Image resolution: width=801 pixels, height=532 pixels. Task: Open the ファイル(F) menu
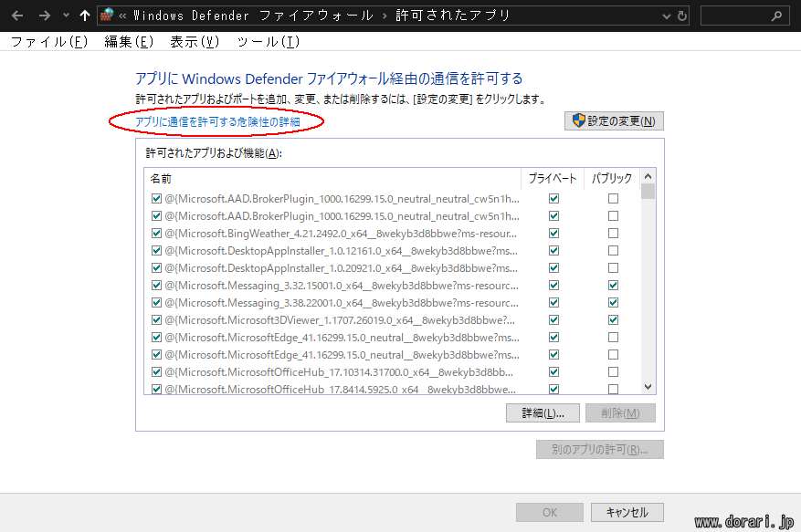coord(49,41)
